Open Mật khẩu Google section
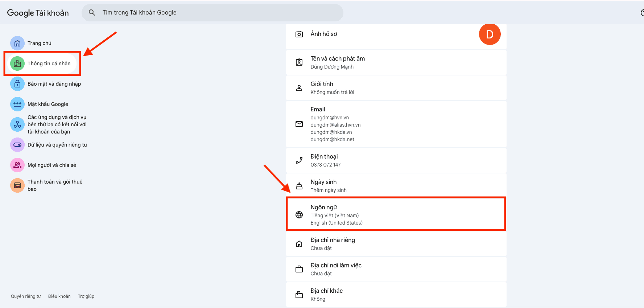The width and height of the screenshot is (644, 308). (48, 104)
